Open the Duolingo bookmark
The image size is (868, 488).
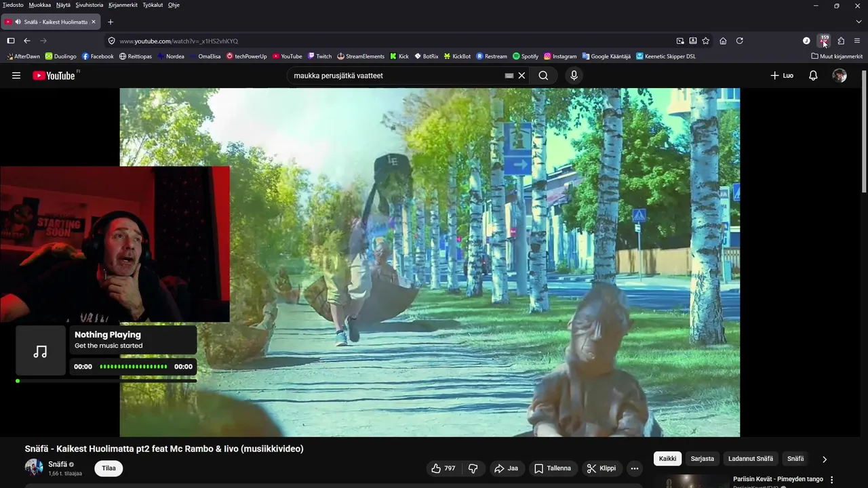pos(61,56)
